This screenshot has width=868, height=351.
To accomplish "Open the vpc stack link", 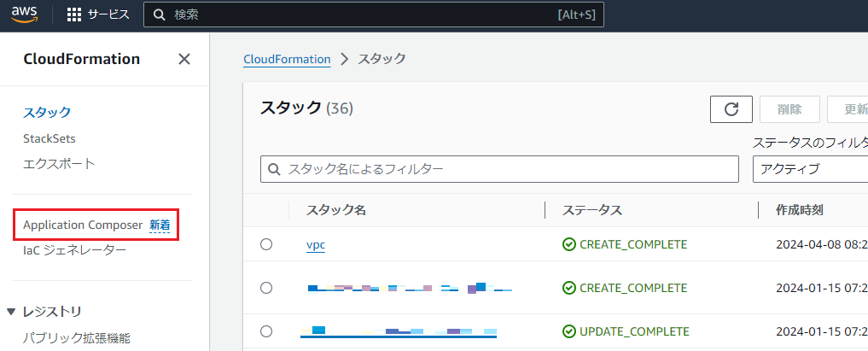I will click(x=316, y=245).
